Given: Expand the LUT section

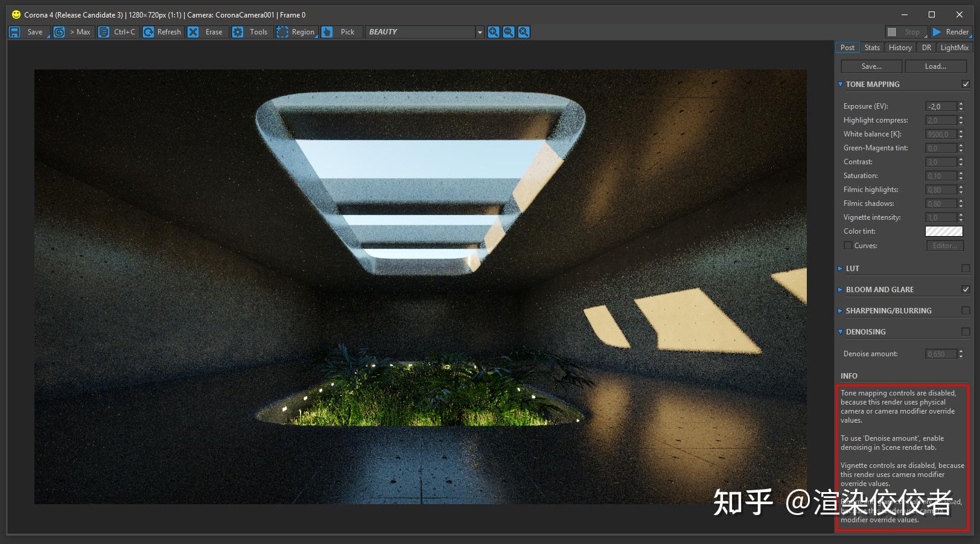Looking at the screenshot, I should 841,269.
